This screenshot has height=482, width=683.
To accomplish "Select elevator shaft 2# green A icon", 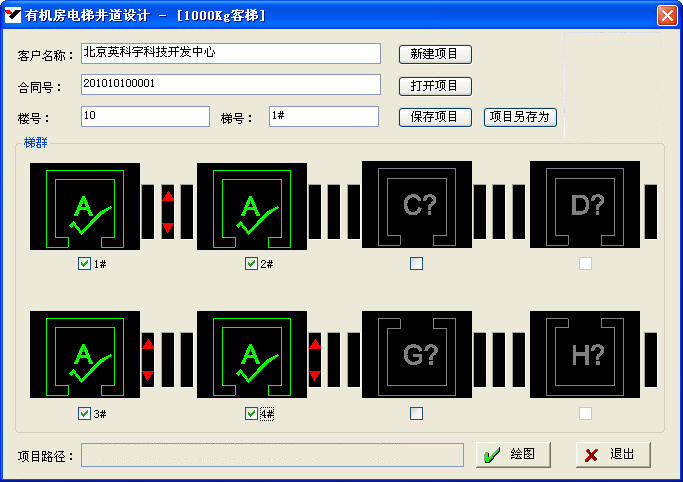I will [252, 206].
